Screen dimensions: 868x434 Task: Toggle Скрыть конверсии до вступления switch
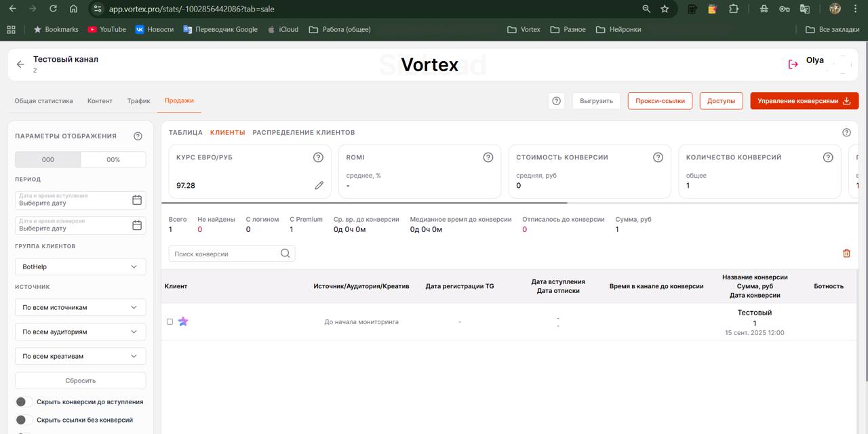click(x=23, y=402)
